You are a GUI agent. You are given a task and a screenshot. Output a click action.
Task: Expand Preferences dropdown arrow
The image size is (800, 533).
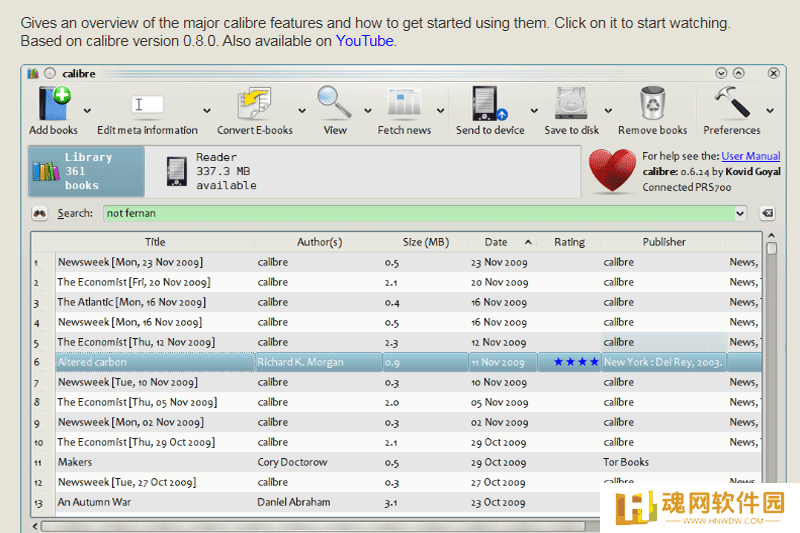[770, 111]
